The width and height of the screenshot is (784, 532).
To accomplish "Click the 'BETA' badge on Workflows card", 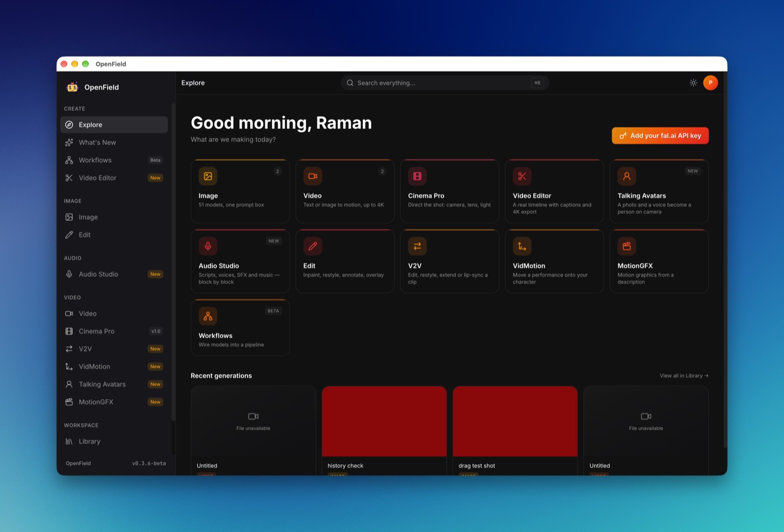I will point(273,311).
